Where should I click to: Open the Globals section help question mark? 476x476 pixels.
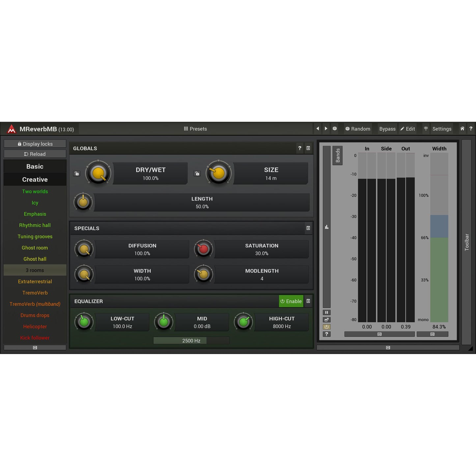[x=299, y=148]
